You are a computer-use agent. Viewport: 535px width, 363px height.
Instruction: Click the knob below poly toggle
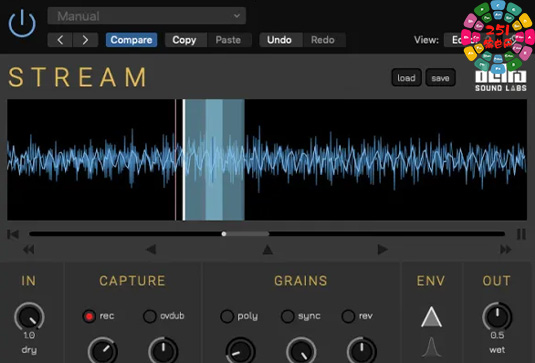[x=241, y=351]
